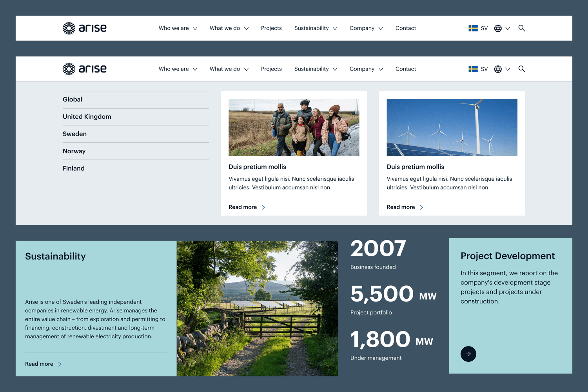The image size is (588, 392).
Task: Click the arise logo in the top header
Action: [x=85, y=28]
